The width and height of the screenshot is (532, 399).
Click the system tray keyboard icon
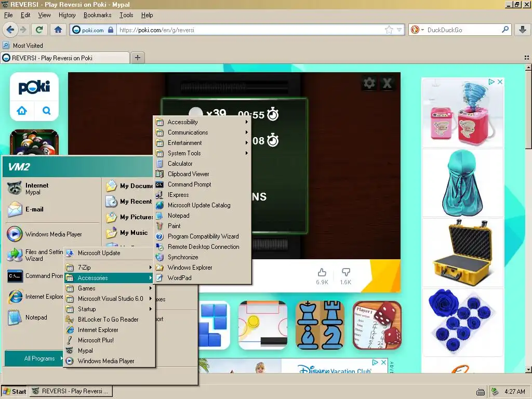[481, 392]
